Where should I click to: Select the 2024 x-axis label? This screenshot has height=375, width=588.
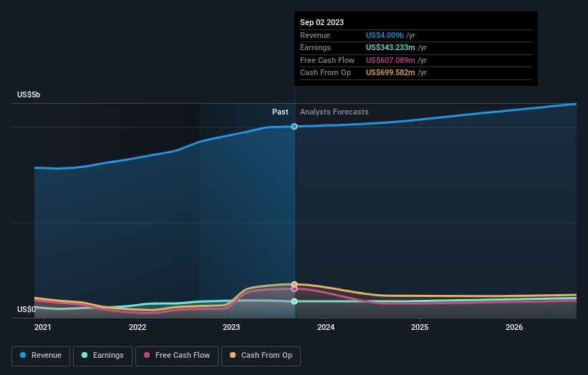coord(326,327)
